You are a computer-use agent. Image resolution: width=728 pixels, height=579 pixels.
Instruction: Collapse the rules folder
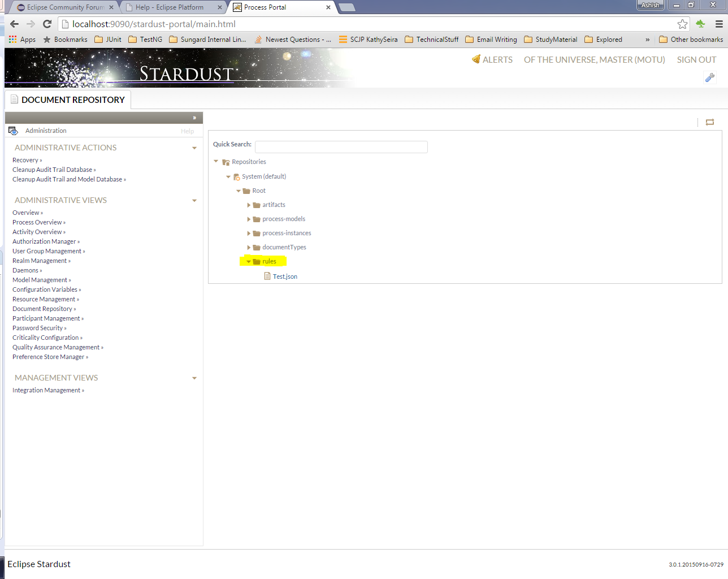pos(249,262)
